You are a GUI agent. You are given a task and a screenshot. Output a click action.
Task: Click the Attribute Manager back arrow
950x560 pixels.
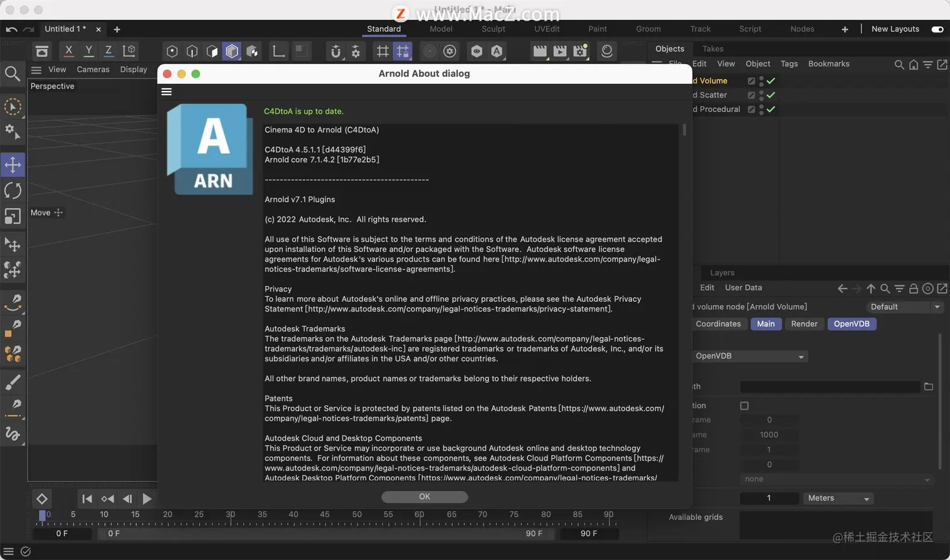(x=843, y=288)
